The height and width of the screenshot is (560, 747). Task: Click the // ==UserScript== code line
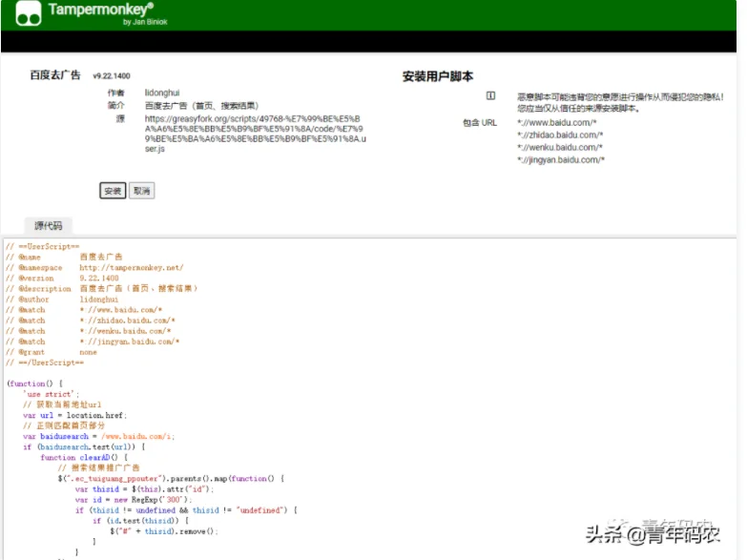coord(42,246)
